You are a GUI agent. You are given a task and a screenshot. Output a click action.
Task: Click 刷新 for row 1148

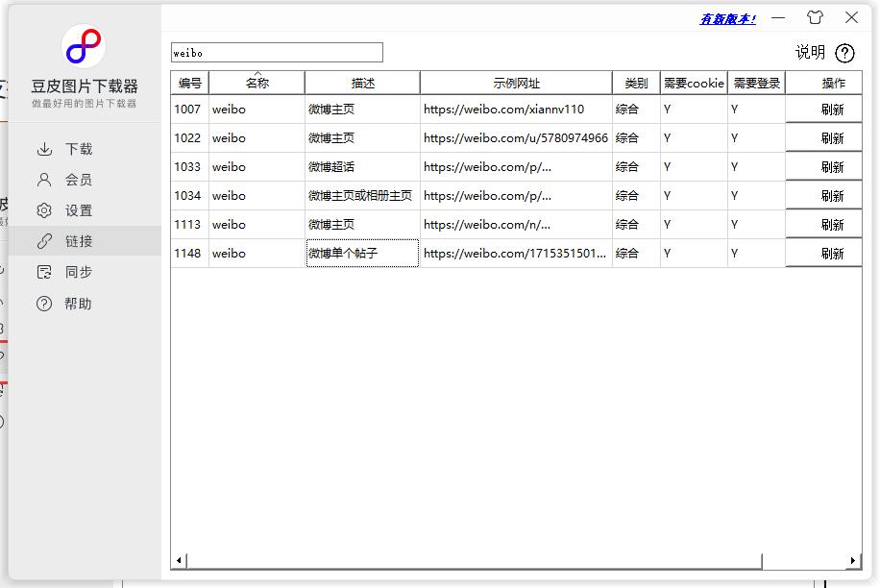point(823,254)
